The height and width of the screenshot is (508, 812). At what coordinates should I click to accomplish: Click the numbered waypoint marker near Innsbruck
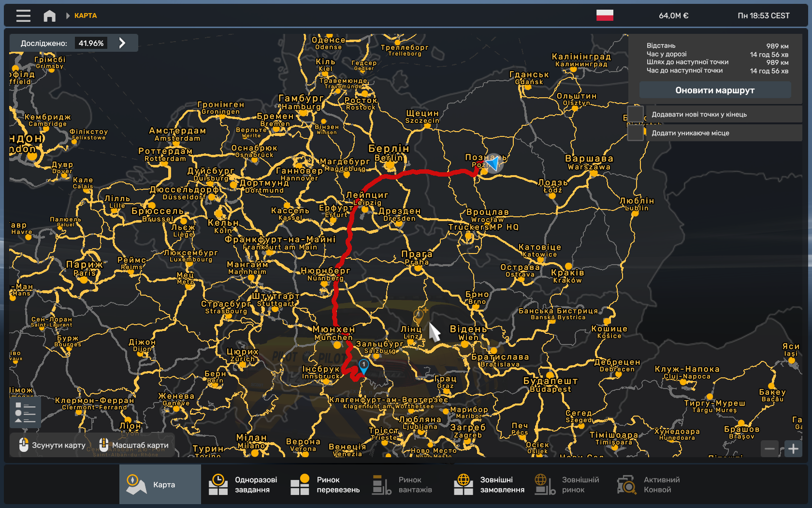pyautogui.click(x=363, y=365)
